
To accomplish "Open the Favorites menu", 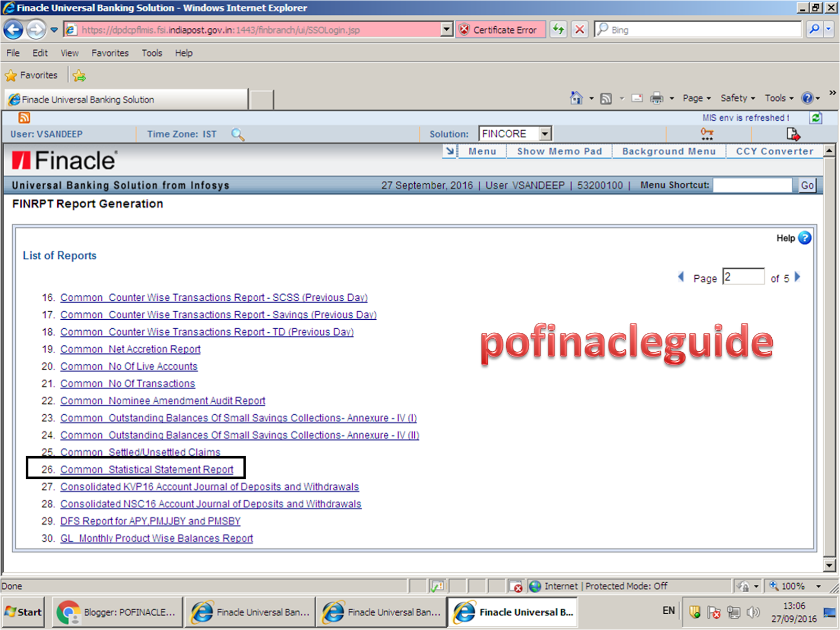I will 110,53.
